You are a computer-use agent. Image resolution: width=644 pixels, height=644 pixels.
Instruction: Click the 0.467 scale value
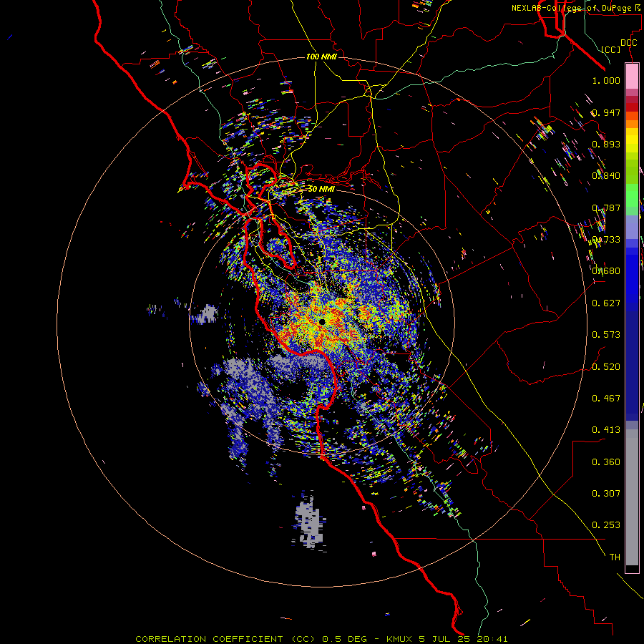(x=606, y=399)
